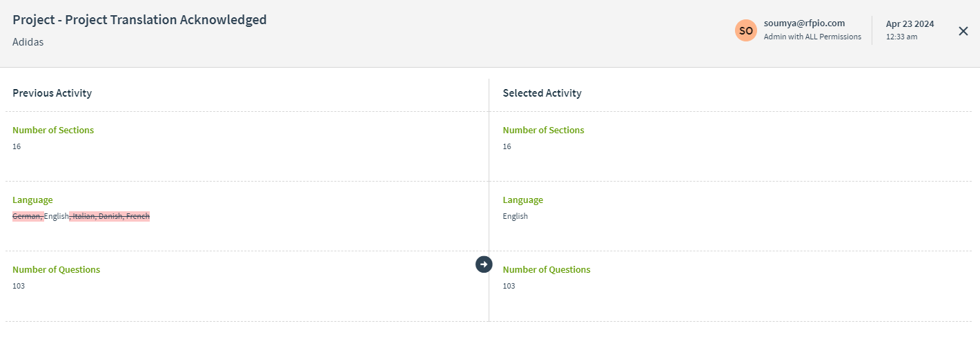980x348 pixels.
Task: Click the SO user avatar
Action: tap(746, 30)
